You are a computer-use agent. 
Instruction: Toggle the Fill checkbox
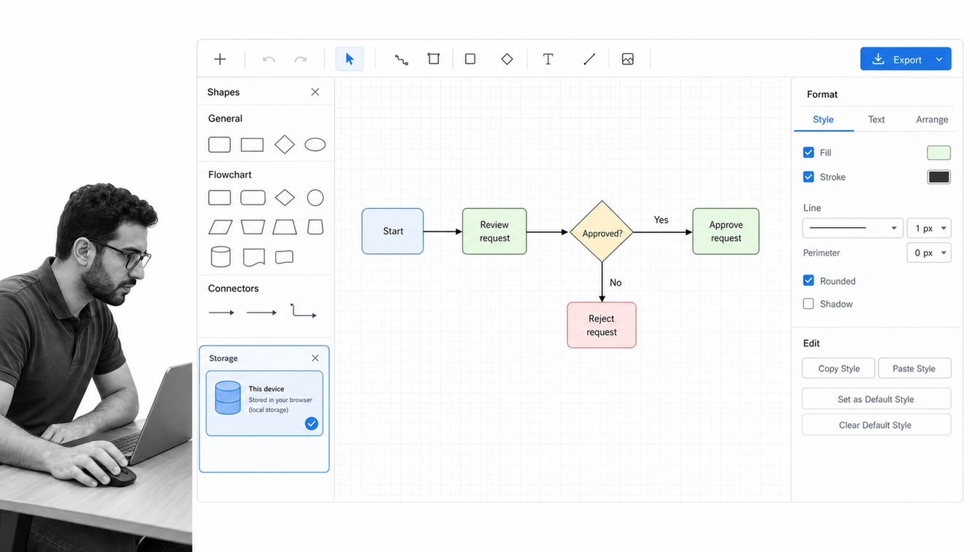click(808, 153)
